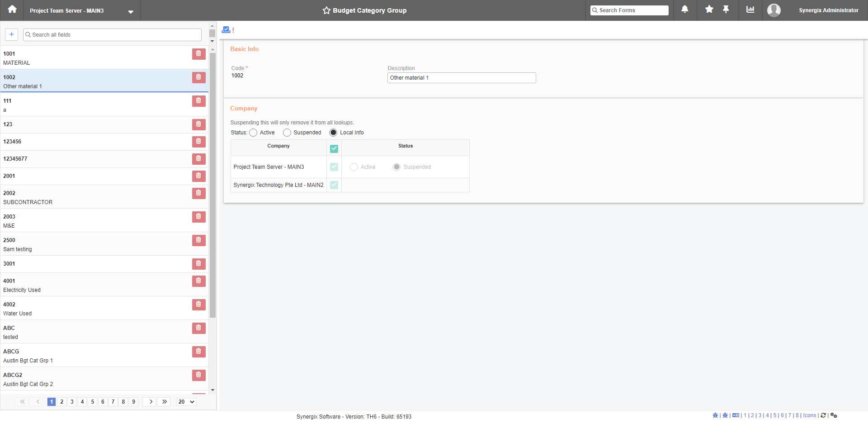Click the notifications bell icon
Screen dimensions: 868x424
point(684,10)
